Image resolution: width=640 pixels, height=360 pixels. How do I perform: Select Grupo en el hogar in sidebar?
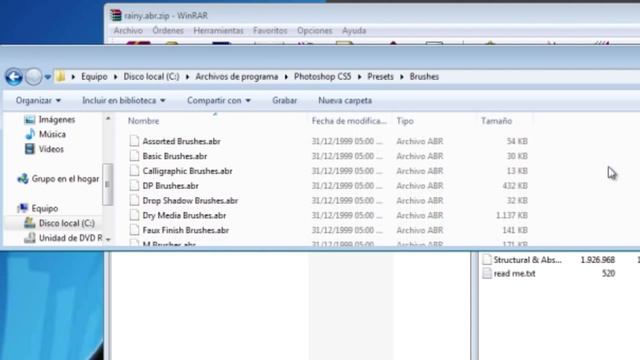click(x=65, y=179)
